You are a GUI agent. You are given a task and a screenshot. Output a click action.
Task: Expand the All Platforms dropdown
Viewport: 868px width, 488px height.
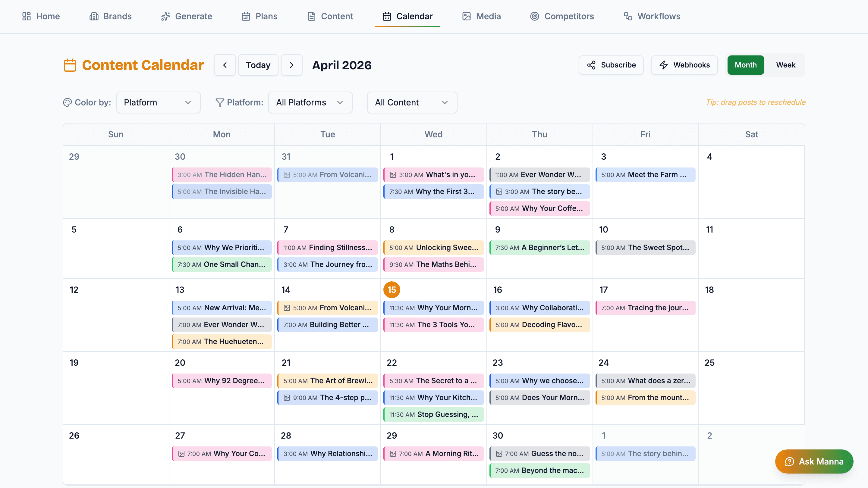click(x=310, y=102)
